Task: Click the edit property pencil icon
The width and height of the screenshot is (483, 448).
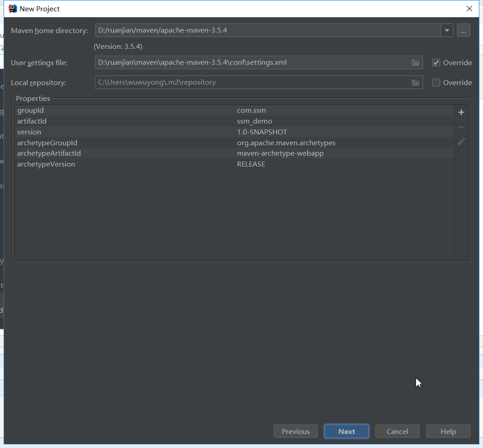Action: pyautogui.click(x=461, y=142)
